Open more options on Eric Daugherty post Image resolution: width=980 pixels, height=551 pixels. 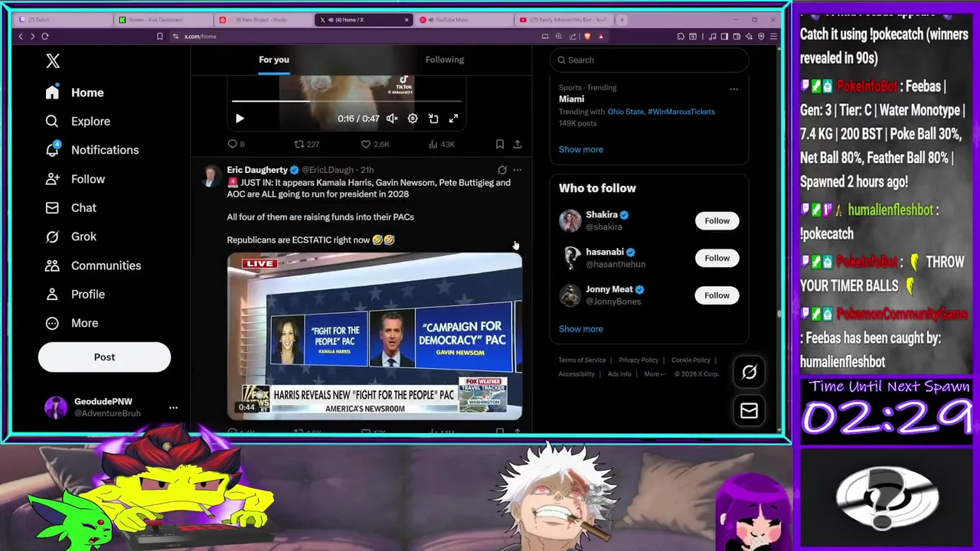518,170
